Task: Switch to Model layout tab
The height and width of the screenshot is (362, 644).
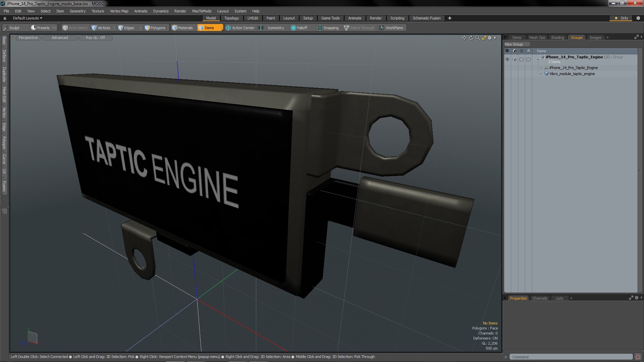Action: (x=211, y=18)
